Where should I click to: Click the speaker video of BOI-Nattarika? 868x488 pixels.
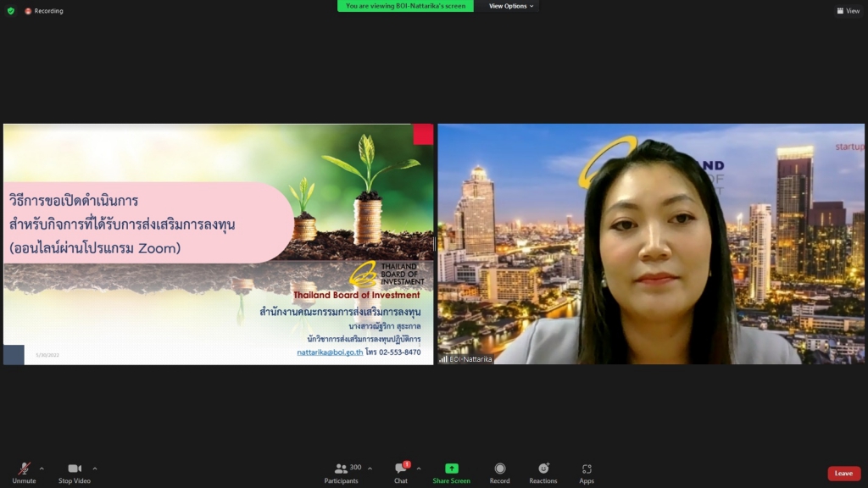(651, 244)
